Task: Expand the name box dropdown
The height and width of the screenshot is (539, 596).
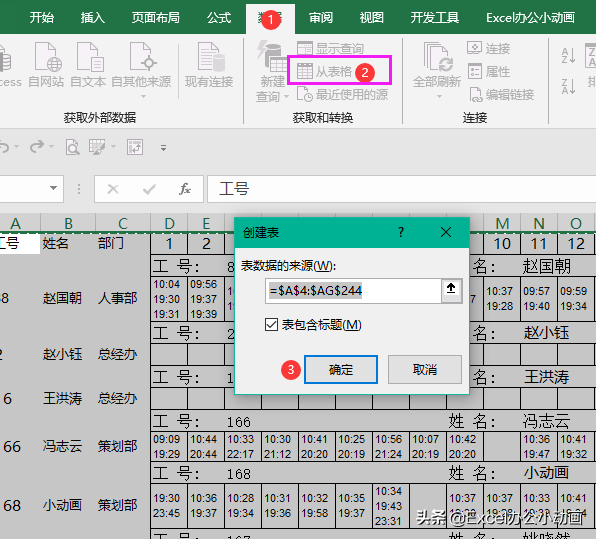Action: tap(54, 188)
